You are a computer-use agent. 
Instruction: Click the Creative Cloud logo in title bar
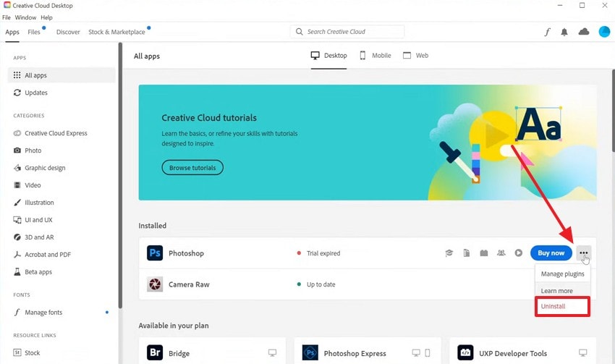coord(7,5)
